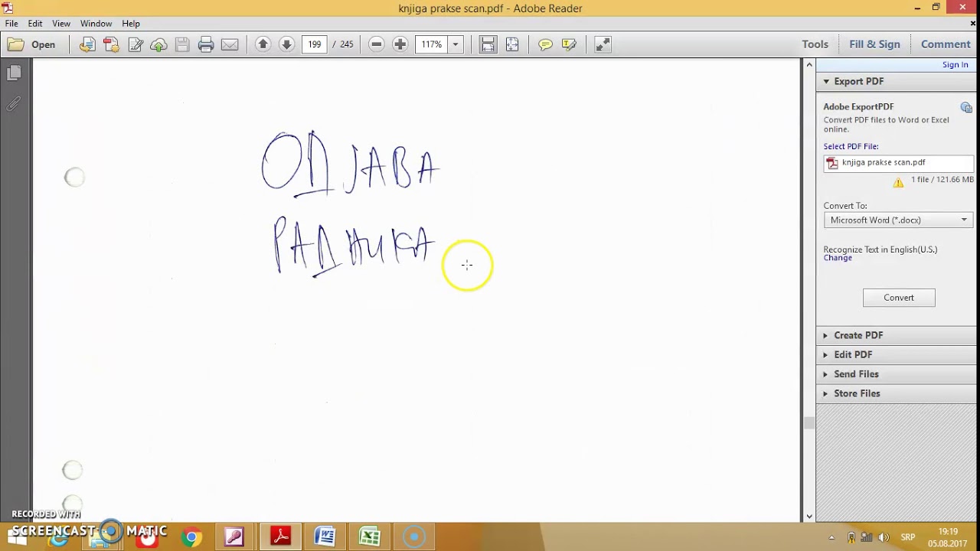The image size is (980, 551).
Task: Click the Save floppy disk icon
Action: pos(182,44)
